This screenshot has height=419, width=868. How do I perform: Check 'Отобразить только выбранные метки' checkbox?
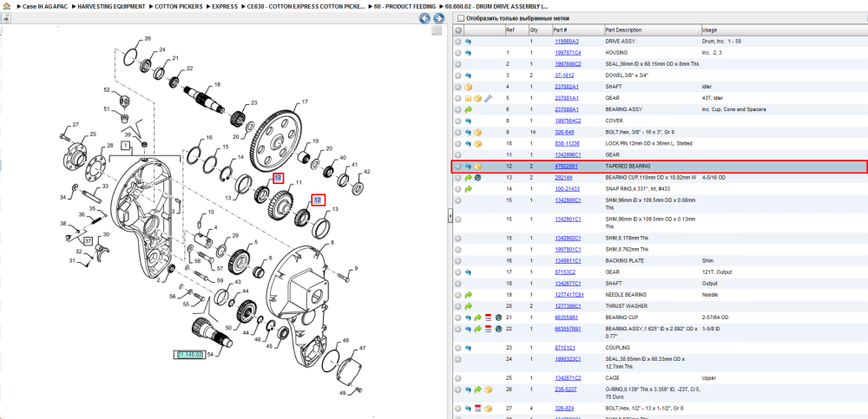pos(460,18)
